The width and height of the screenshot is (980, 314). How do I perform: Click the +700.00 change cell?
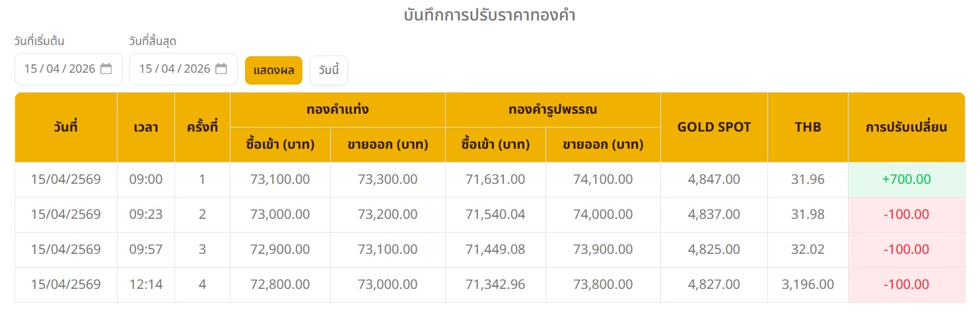pos(906,179)
